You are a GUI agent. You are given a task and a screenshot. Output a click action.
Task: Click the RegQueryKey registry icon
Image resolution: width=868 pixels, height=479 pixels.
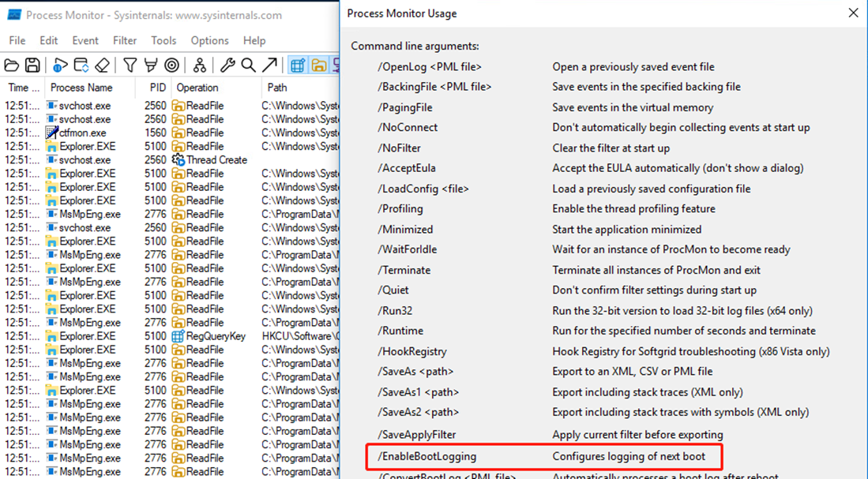[x=178, y=335]
